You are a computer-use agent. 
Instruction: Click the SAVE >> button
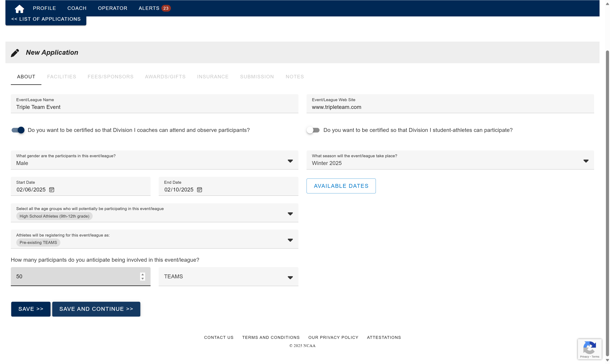(31, 309)
